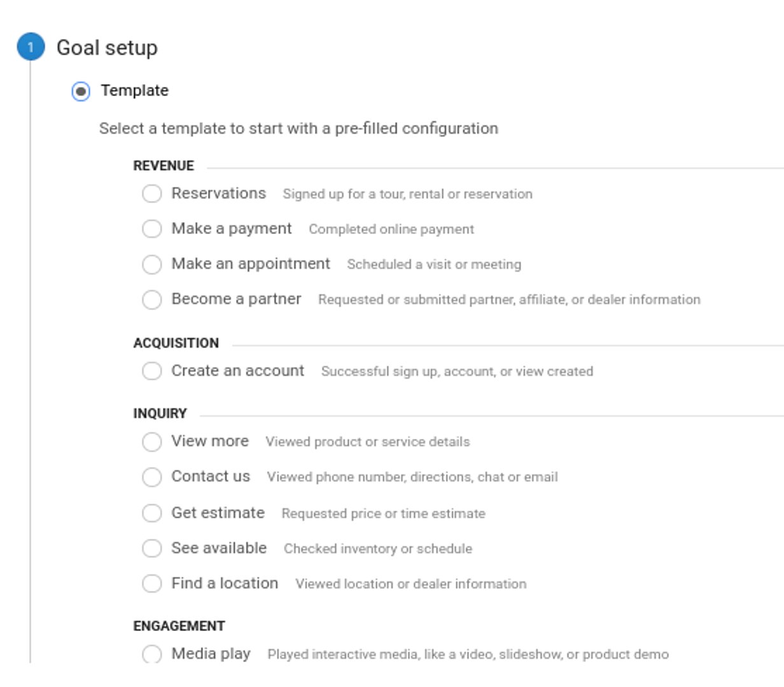Click the INQUIRY section heading
This screenshot has width=784, height=687.
point(160,413)
